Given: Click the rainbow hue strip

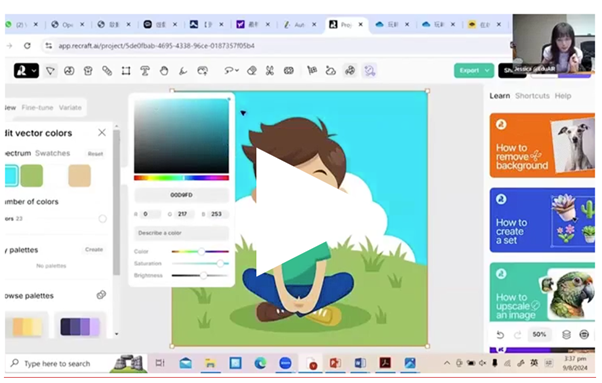Looking at the screenshot, I should point(181,178).
